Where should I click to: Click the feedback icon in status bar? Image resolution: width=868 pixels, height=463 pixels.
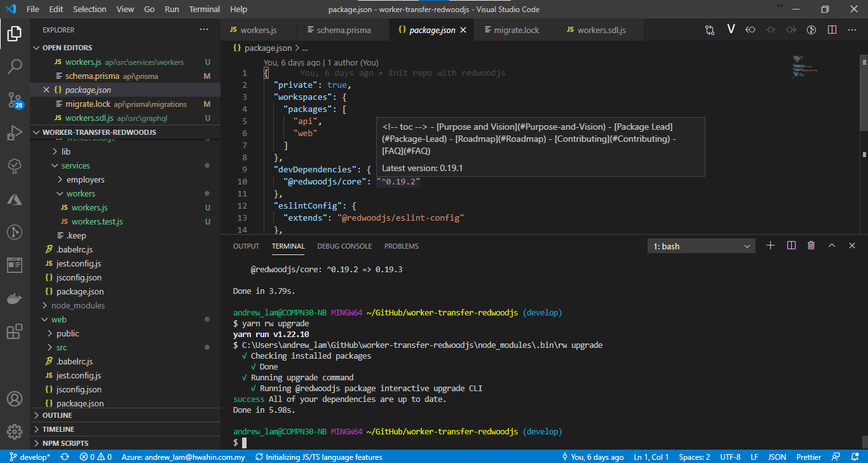click(837, 457)
